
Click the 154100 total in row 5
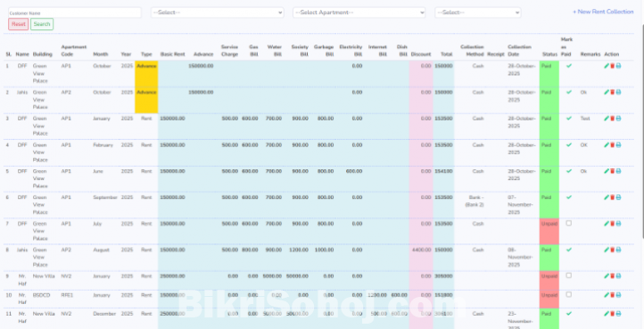tap(443, 171)
